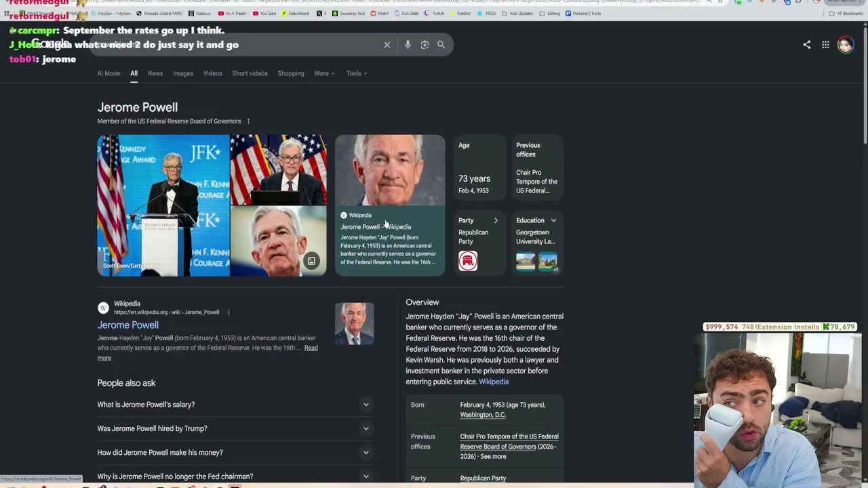Open the image gallery icon on photos
This screenshot has width=868, height=488.
pyautogui.click(x=311, y=261)
